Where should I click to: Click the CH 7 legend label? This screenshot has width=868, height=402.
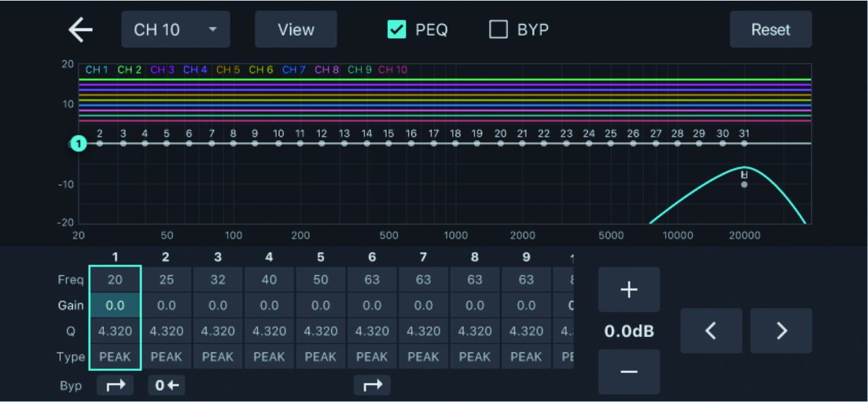[294, 70]
